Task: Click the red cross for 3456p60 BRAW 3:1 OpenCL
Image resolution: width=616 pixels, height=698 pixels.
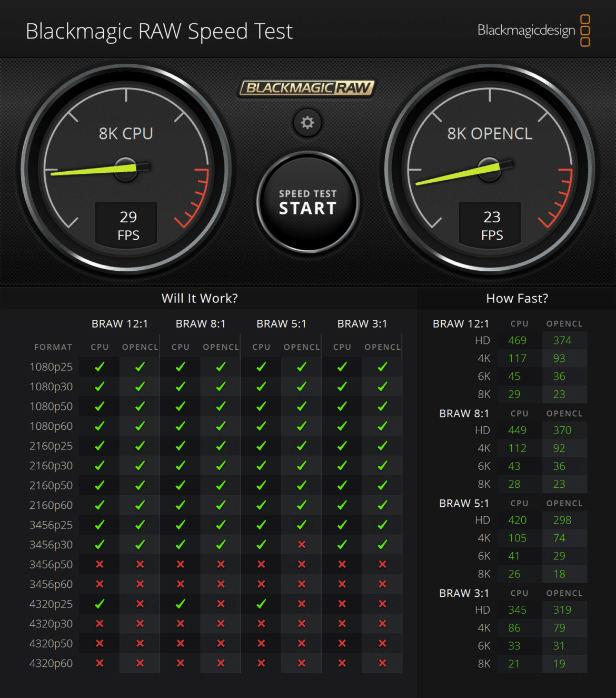Action: click(382, 584)
